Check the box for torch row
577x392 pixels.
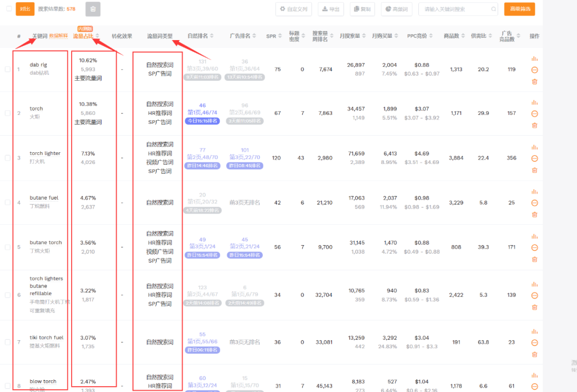(x=7, y=113)
